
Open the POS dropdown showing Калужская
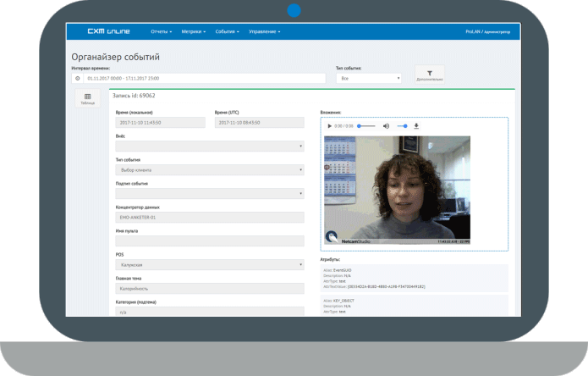click(x=209, y=264)
